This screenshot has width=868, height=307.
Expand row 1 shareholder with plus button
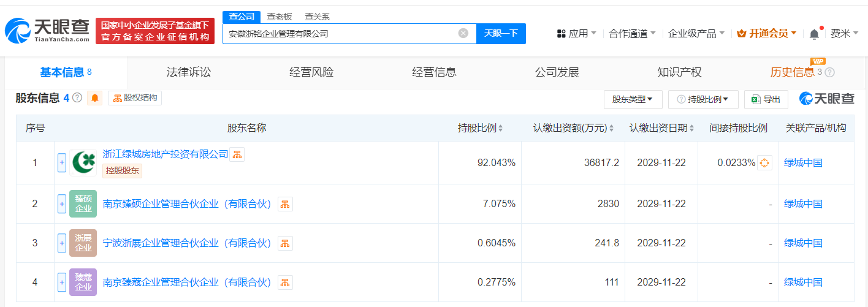tap(62, 163)
